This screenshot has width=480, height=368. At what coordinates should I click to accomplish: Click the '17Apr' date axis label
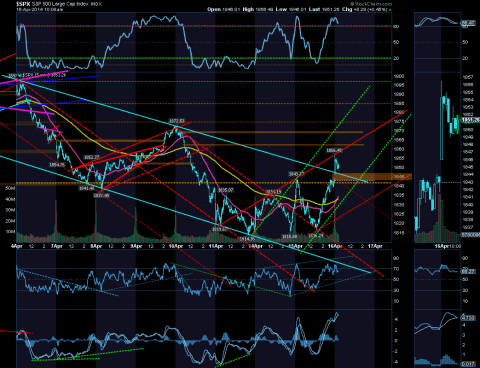tap(375, 246)
